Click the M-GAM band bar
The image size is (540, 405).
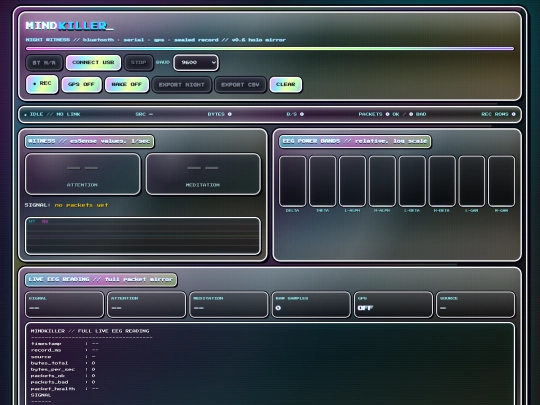[501, 181]
